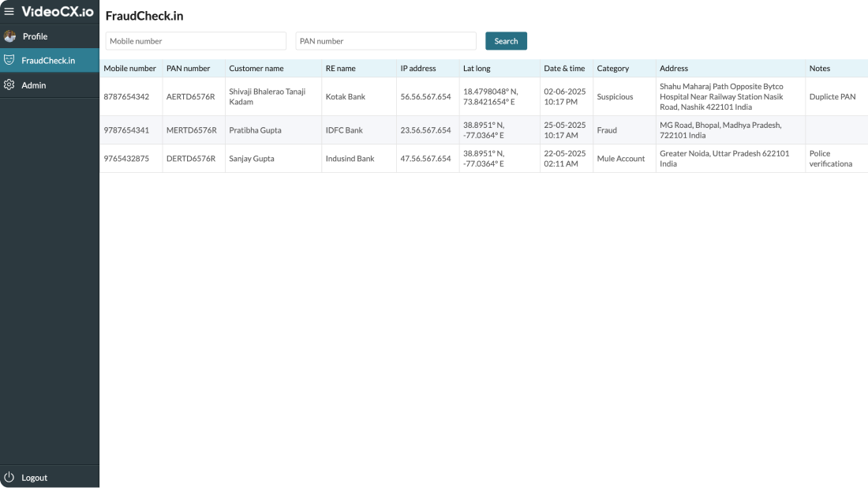Click PAN MERTD6576R
Image resolution: width=868 pixels, height=488 pixels.
192,130
